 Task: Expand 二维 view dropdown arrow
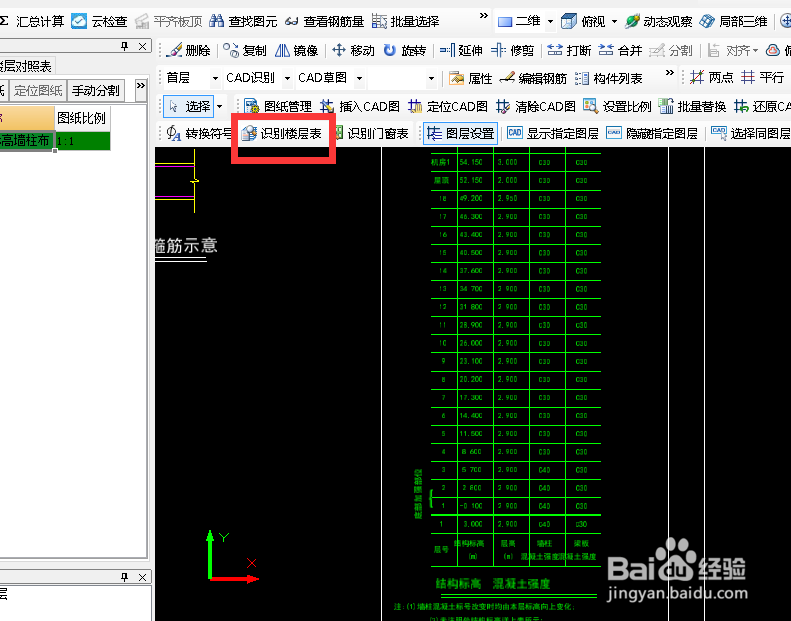point(550,22)
